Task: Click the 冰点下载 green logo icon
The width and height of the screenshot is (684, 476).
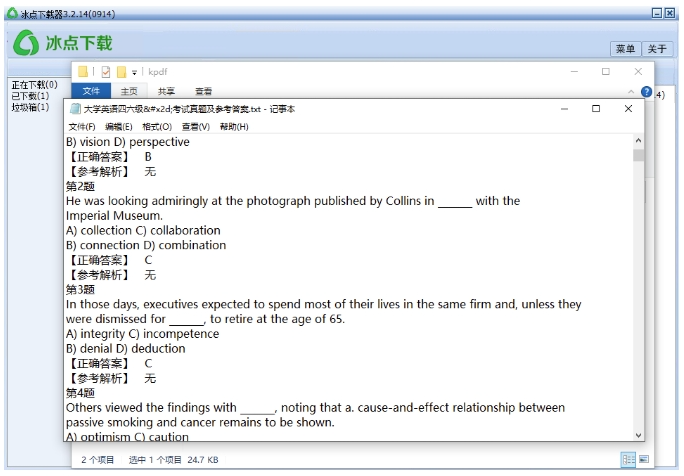Action: coord(26,43)
